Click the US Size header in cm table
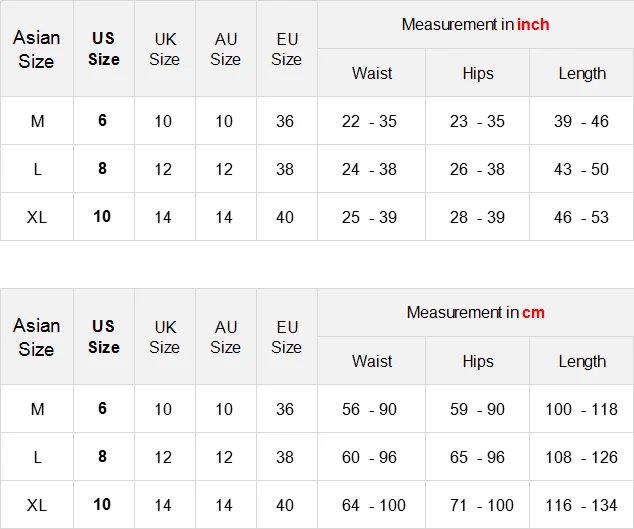Image resolution: width=634 pixels, height=529 pixels. click(x=104, y=336)
